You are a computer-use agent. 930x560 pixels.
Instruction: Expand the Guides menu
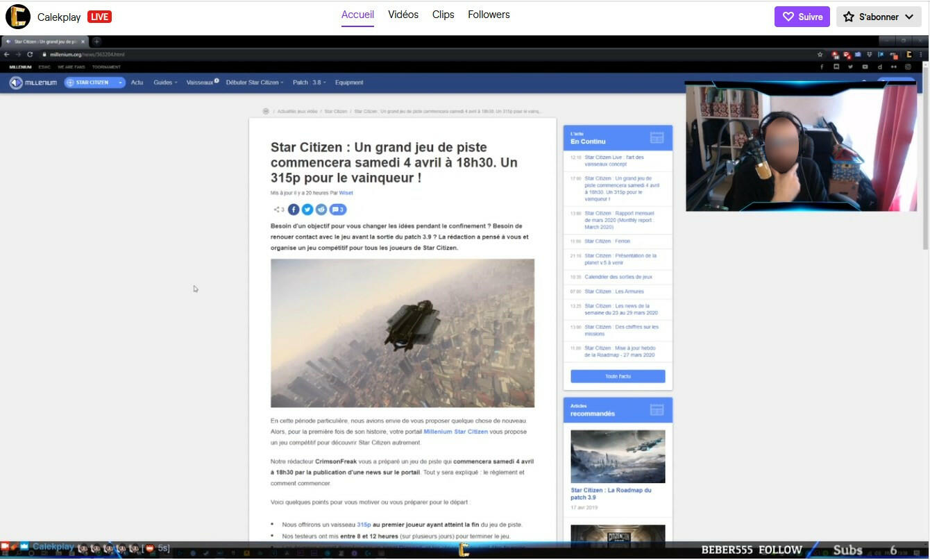tap(165, 83)
